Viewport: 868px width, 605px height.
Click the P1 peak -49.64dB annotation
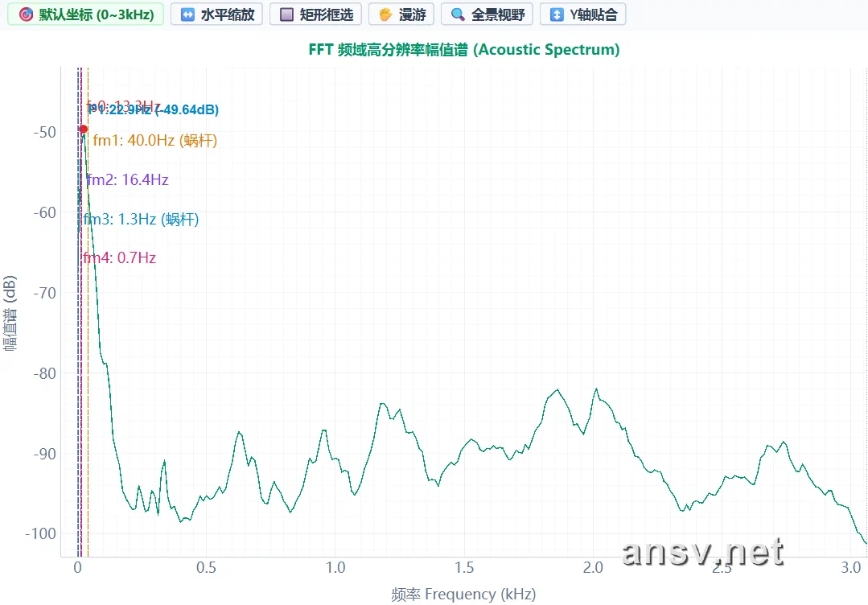coord(154,109)
